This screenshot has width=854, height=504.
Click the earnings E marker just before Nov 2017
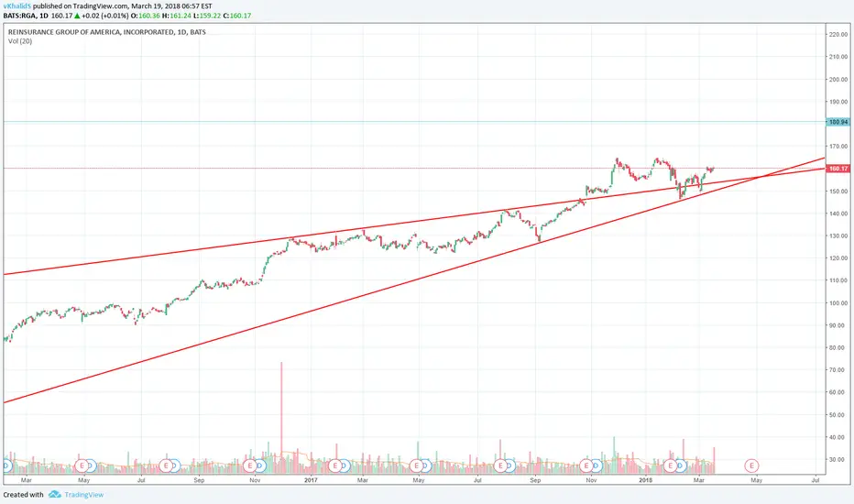[586, 466]
